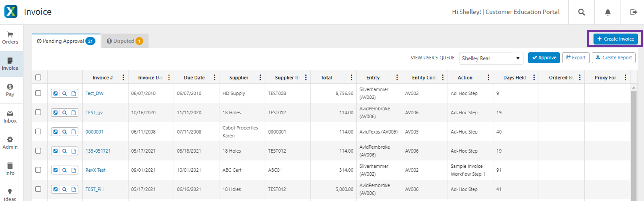This screenshot has height=201, width=644.
Task: Check the checkbox for invoice Test_DW
Action: (38, 93)
